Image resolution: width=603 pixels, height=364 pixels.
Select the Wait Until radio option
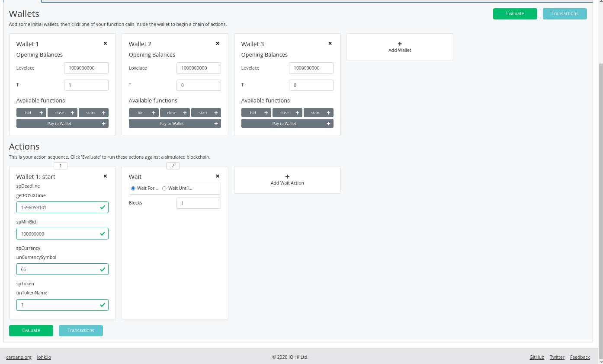pyautogui.click(x=164, y=188)
